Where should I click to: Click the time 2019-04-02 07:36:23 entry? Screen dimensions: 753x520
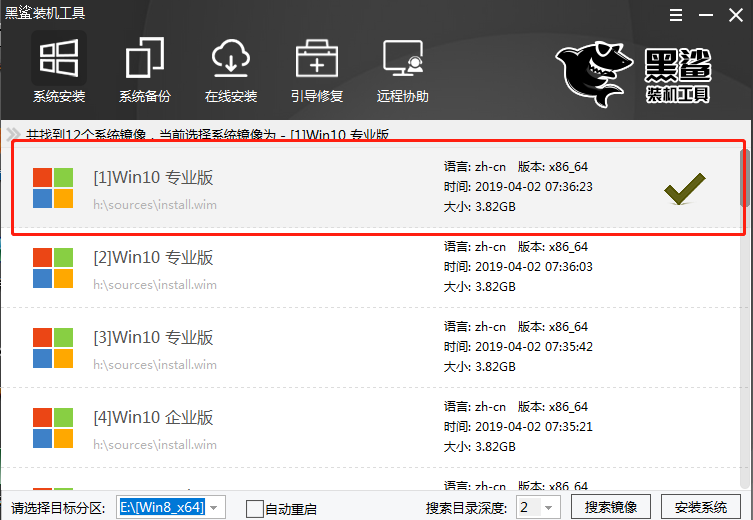pyautogui.click(x=518, y=186)
